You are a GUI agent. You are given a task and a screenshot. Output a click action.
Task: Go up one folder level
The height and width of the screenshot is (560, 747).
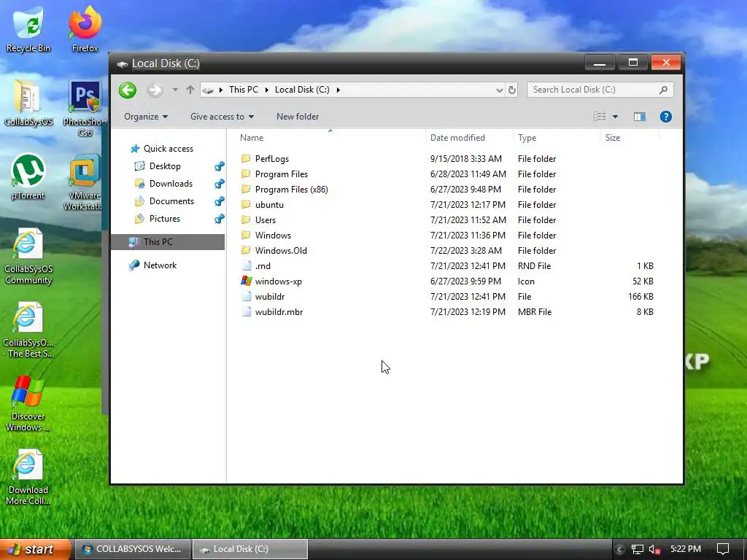[x=190, y=90]
